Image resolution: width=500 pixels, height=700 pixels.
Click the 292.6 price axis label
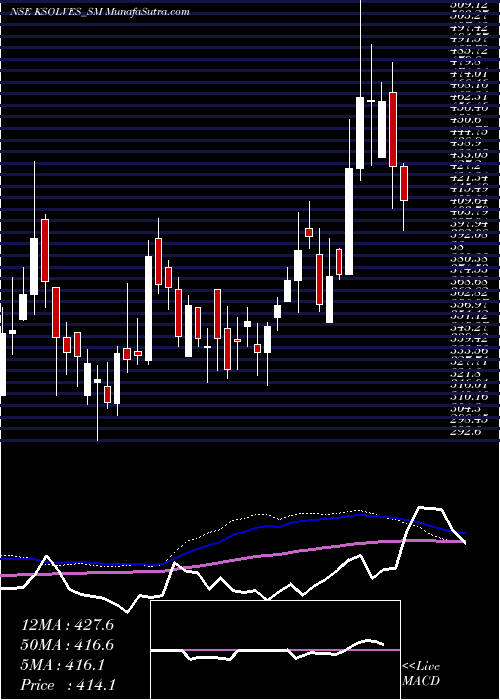[x=466, y=432]
